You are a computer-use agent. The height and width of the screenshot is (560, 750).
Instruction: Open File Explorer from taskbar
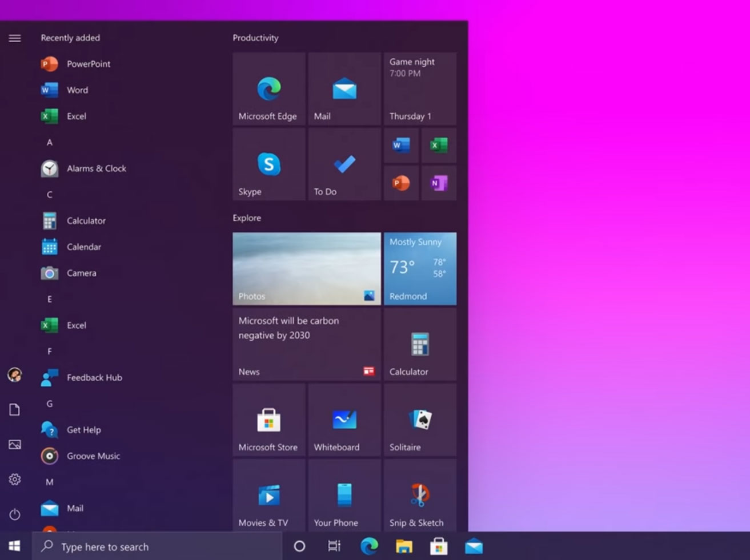pos(404,546)
